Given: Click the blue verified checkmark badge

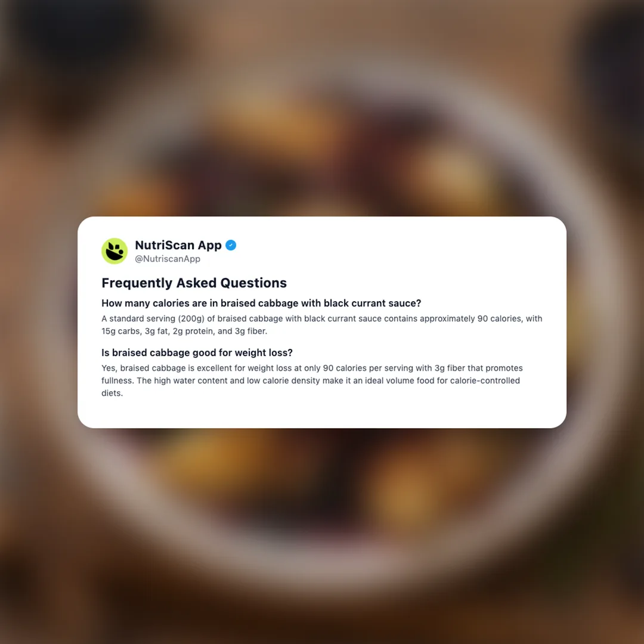Looking at the screenshot, I should click(231, 245).
